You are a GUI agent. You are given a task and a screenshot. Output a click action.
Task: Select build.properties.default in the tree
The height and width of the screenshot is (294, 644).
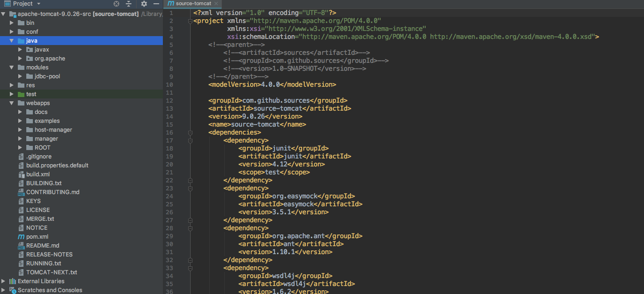57,166
